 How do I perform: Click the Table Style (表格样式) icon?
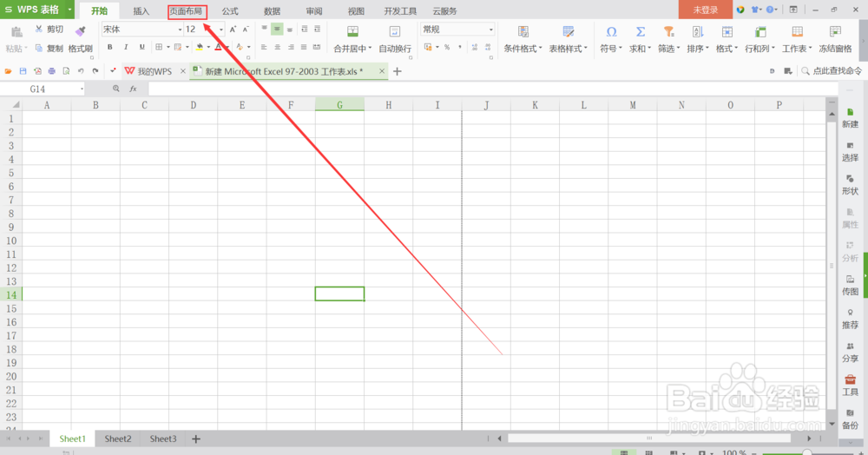[569, 31]
